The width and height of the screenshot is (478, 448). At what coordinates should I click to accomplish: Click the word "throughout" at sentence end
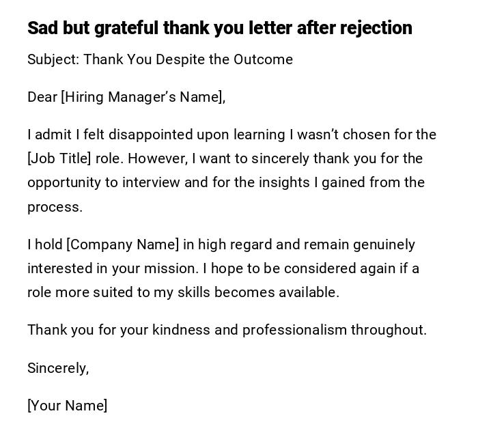click(388, 330)
